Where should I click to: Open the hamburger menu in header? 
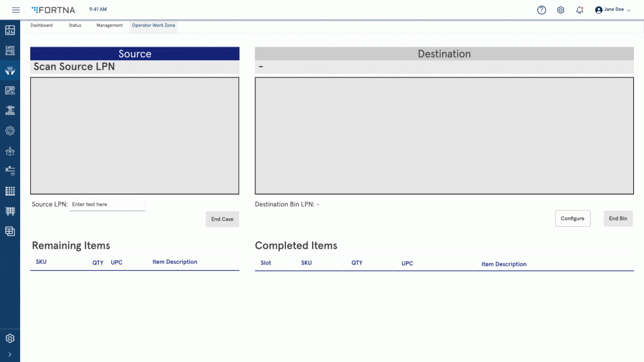16,10
